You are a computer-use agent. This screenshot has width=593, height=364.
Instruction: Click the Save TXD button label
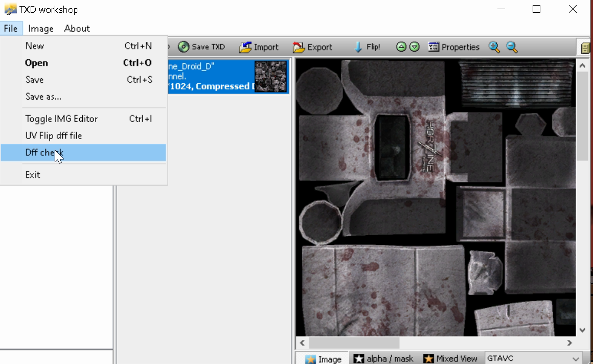(x=209, y=47)
